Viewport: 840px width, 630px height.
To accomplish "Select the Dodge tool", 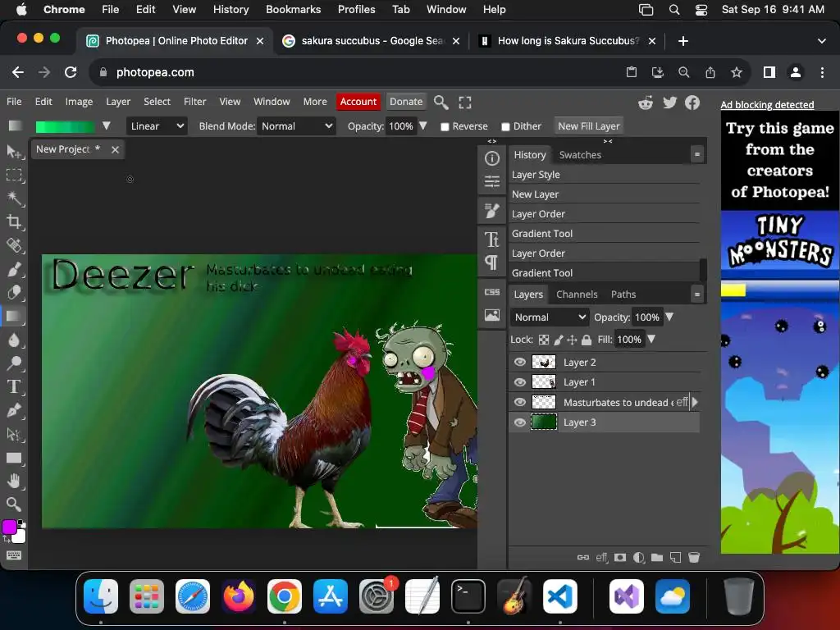I will coord(14,363).
